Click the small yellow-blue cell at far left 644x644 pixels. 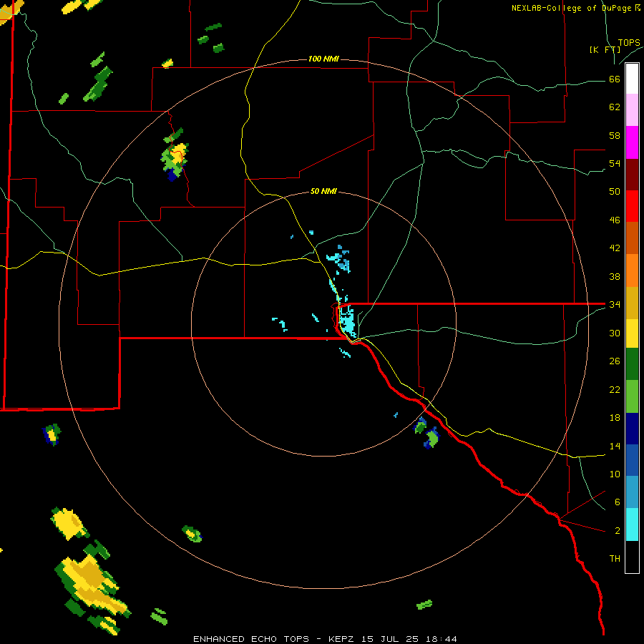(x=52, y=434)
